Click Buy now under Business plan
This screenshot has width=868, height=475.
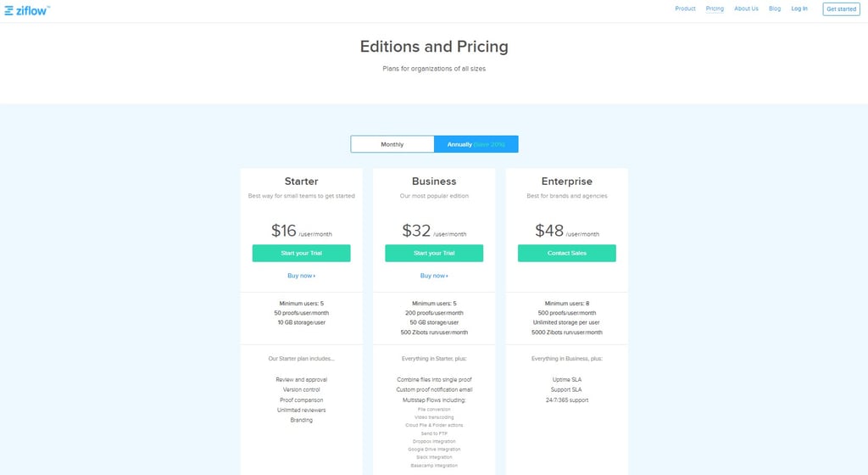[x=434, y=276]
